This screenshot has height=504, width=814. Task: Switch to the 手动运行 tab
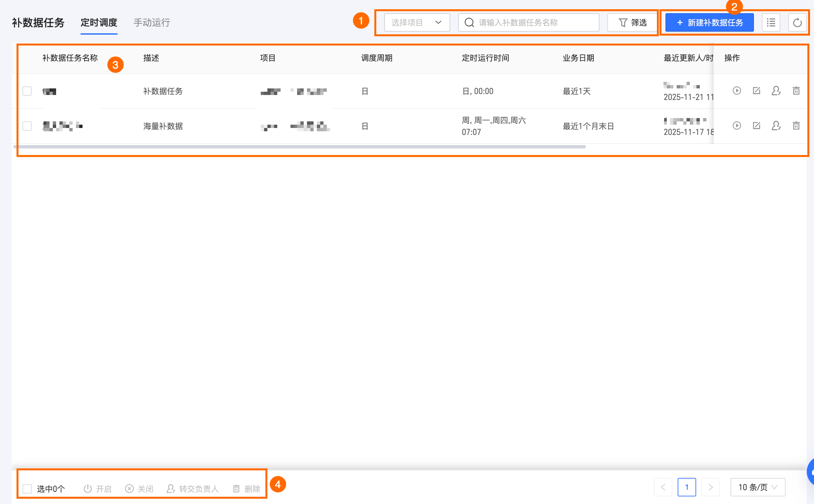pos(152,23)
